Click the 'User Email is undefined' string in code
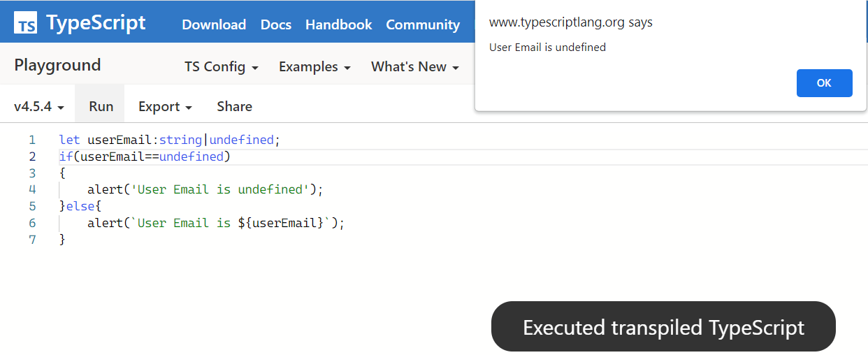Viewport: 868px width, 355px height. pyautogui.click(x=219, y=189)
